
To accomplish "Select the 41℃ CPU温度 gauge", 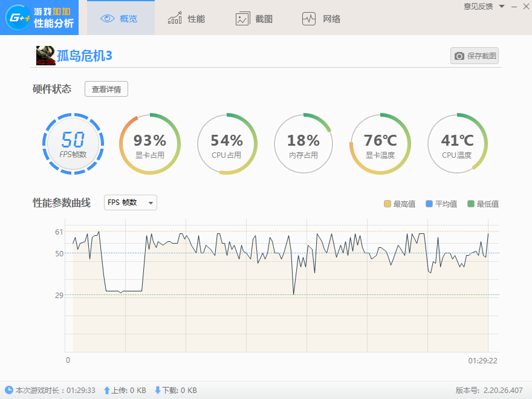I will [x=457, y=144].
